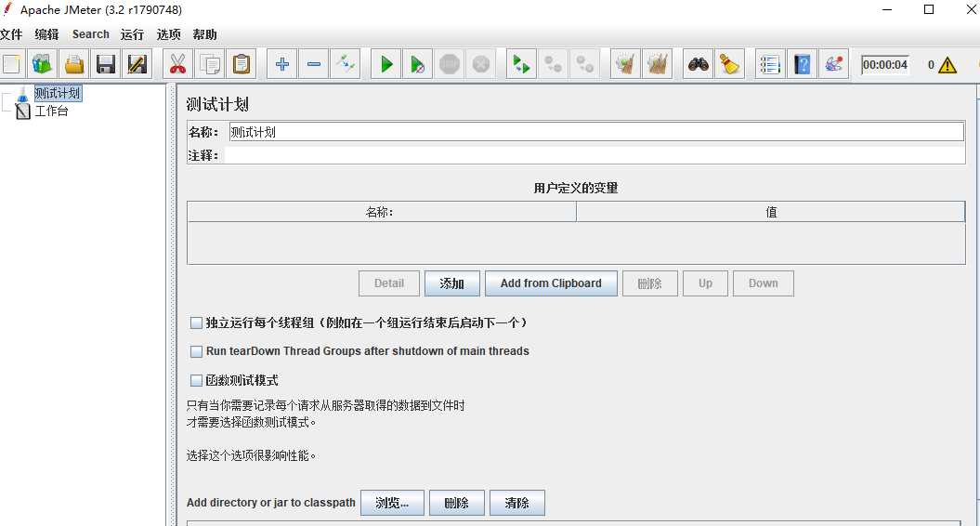Open the Function Helper list icon
Viewport: 980px width, 526px height.
click(770, 64)
